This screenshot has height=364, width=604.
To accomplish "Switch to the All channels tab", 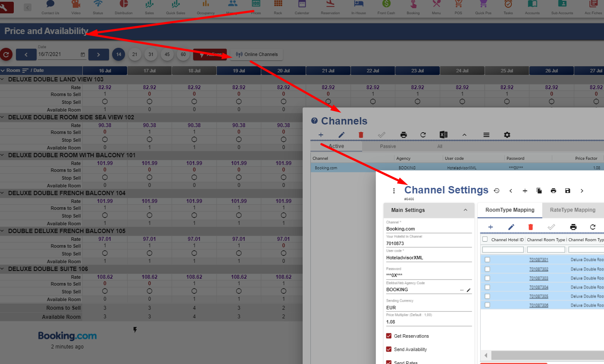I will tap(440, 146).
